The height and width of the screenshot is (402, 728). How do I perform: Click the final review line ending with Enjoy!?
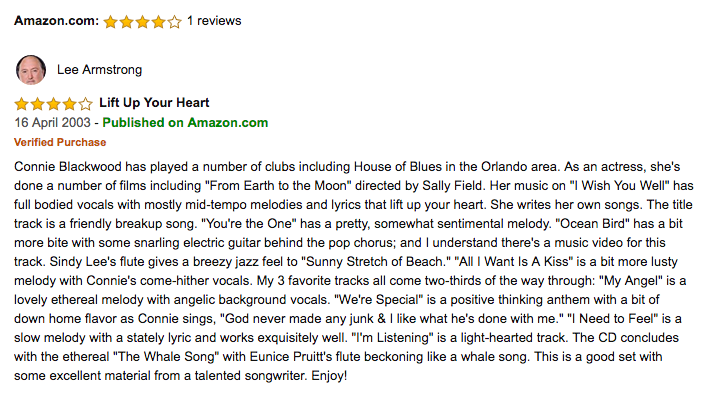click(x=181, y=376)
